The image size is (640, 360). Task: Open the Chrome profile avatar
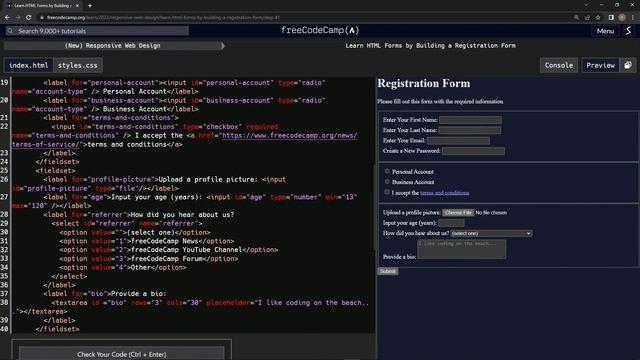pos(622,18)
